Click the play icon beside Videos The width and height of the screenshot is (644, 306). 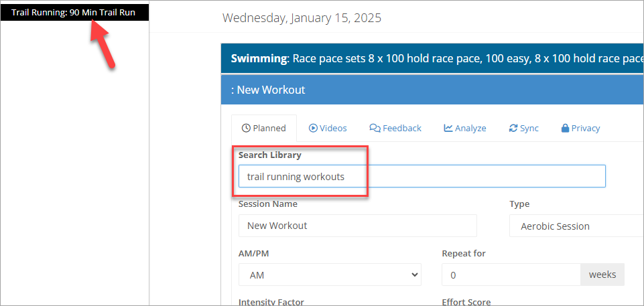tap(313, 128)
